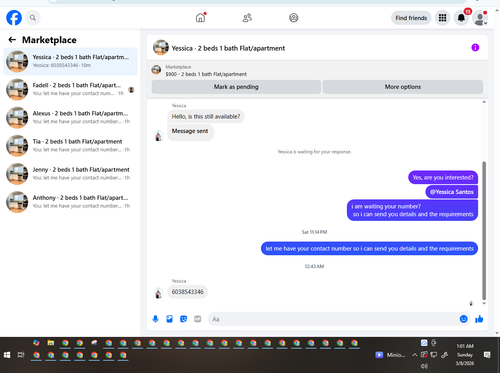
Task: Click the 'Hello, is this still available?' message
Action: coord(206,116)
